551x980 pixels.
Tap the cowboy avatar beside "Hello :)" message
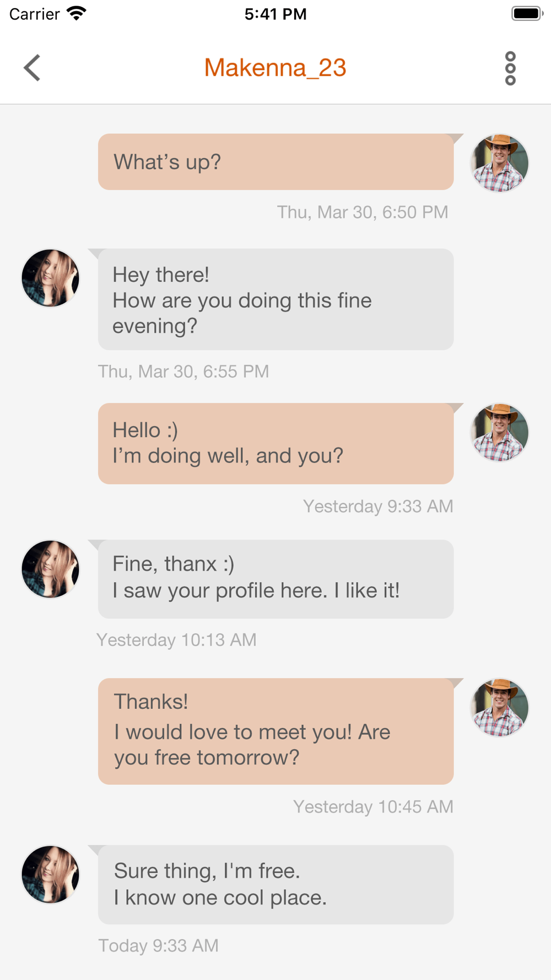pyautogui.click(x=499, y=432)
